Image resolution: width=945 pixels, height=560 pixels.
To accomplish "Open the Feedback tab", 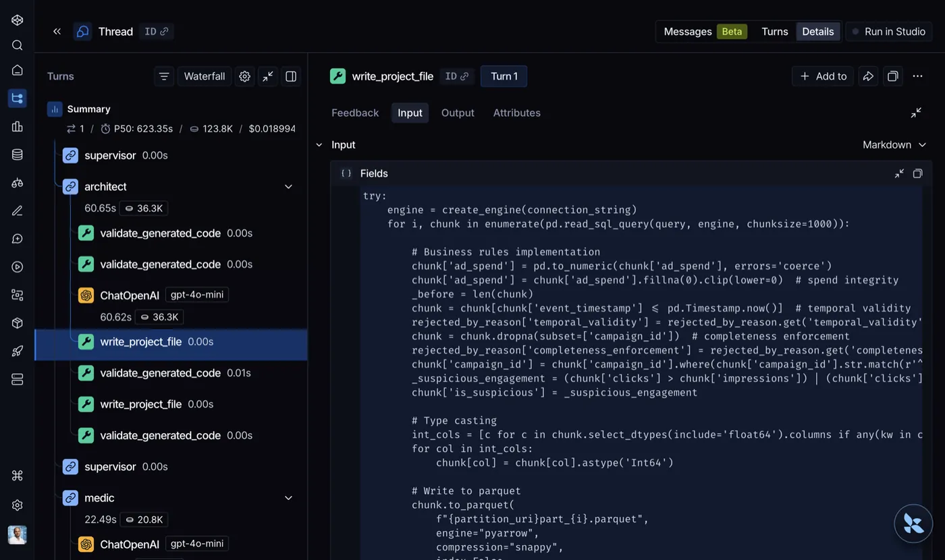I will 355,113.
